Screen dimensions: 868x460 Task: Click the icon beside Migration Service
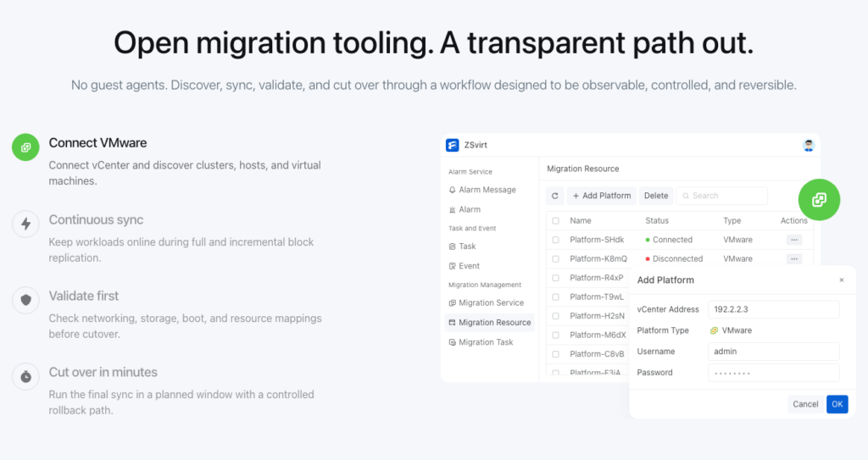pos(453,302)
